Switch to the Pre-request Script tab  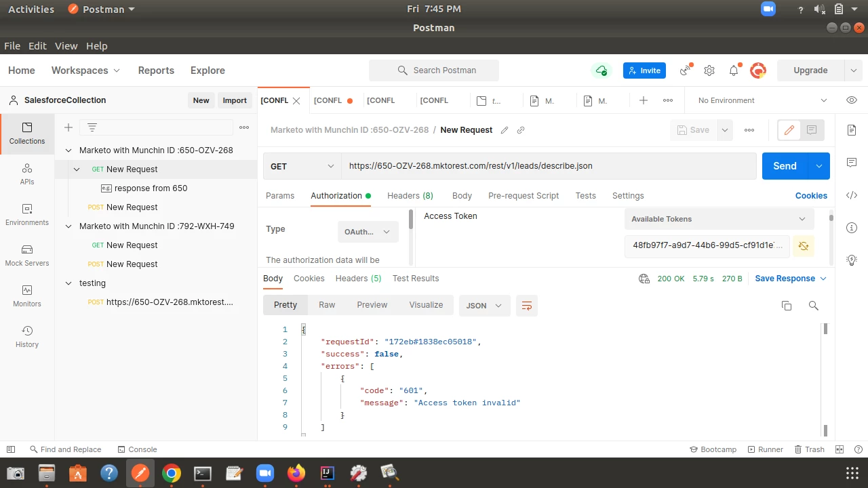pos(524,196)
